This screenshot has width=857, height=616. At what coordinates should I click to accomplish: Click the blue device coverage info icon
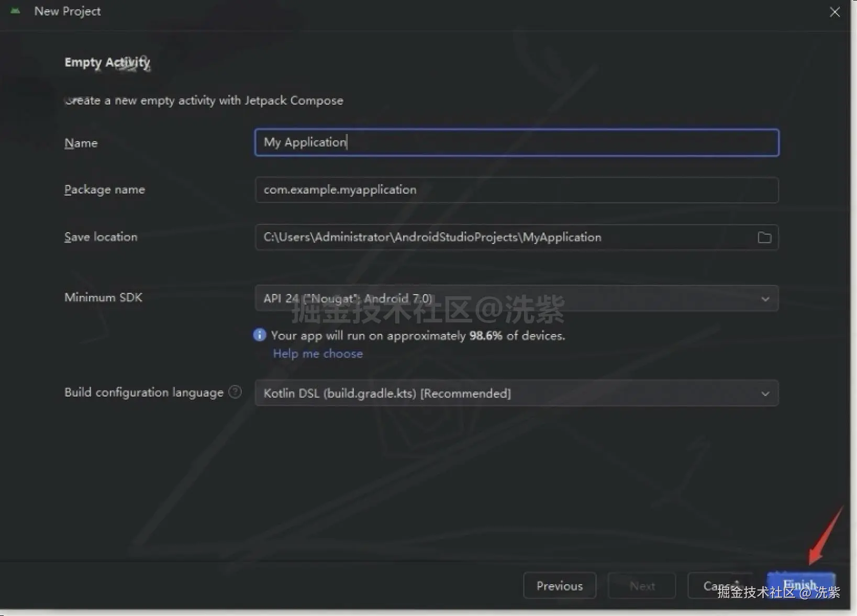(x=259, y=335)
